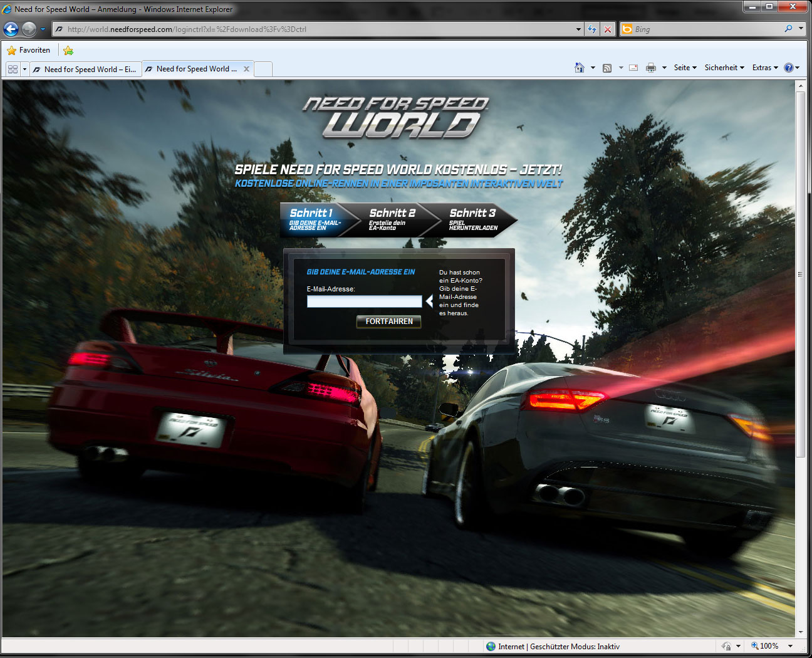The image size is (812, 658).
Task: Click the vertical scrollbar up arrow
Action: (800, 86)
